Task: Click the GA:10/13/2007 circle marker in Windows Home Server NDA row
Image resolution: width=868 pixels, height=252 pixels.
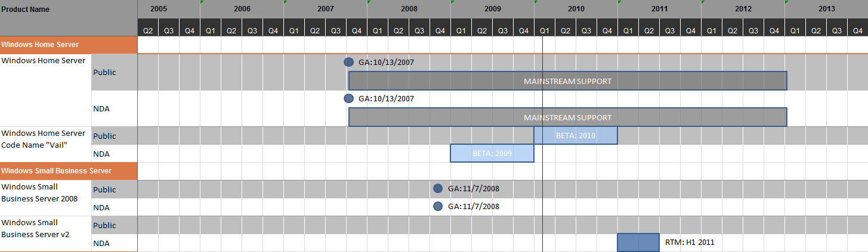Action: coord(349,98)
